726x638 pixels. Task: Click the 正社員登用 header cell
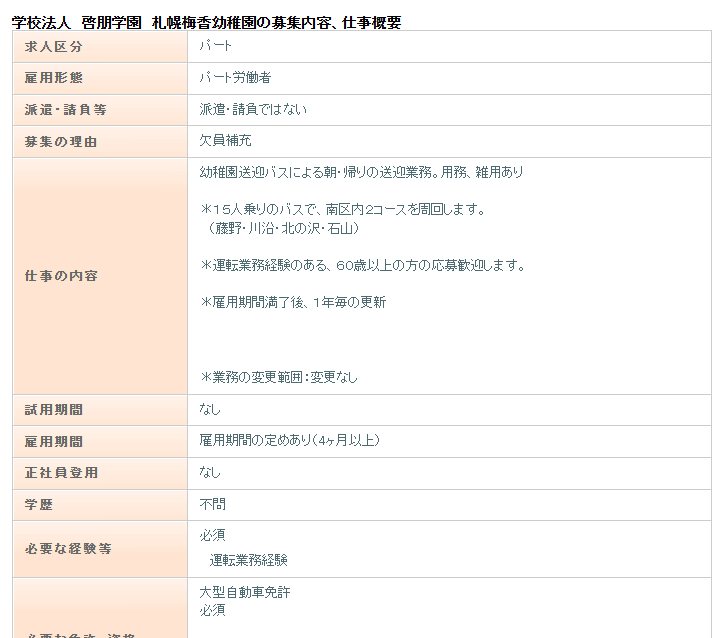61,473
